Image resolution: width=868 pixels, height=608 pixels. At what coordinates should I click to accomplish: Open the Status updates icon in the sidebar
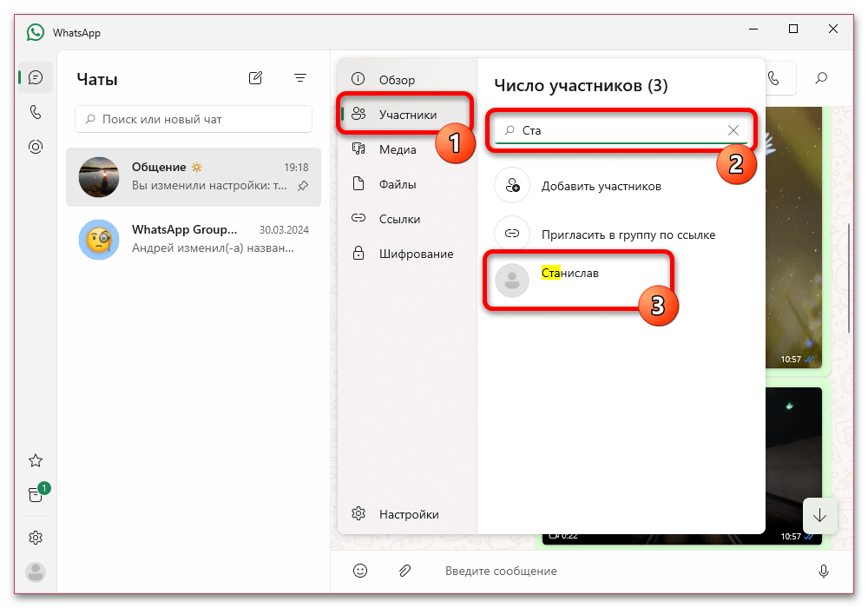pyautogui.click(x=36, y=147)
